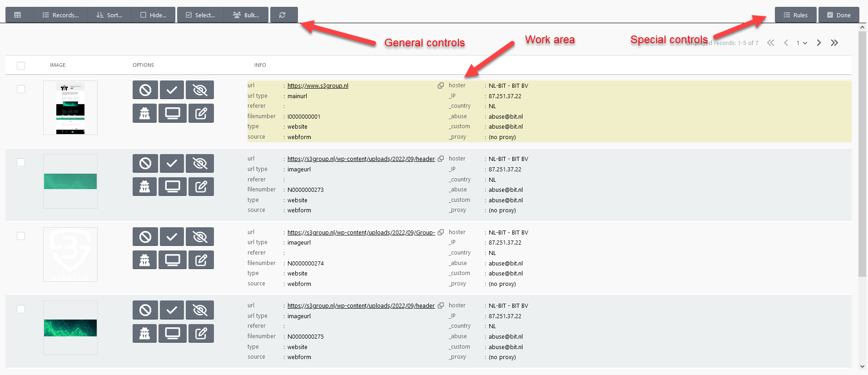The width and height of the screenshot is (868, 375).
Task: Click the grid view icon in toolbar
Action: click(x=18, y=15)
